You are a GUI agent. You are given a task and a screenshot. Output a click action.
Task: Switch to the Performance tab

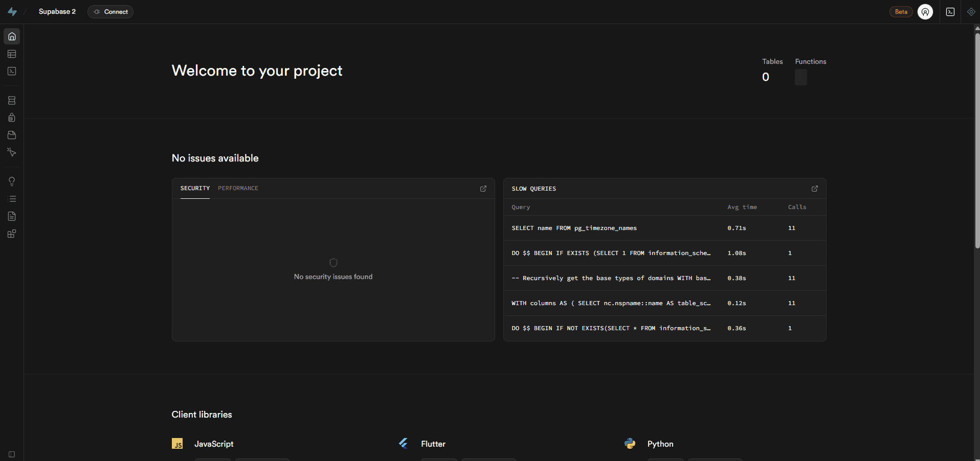click(238, 189)
